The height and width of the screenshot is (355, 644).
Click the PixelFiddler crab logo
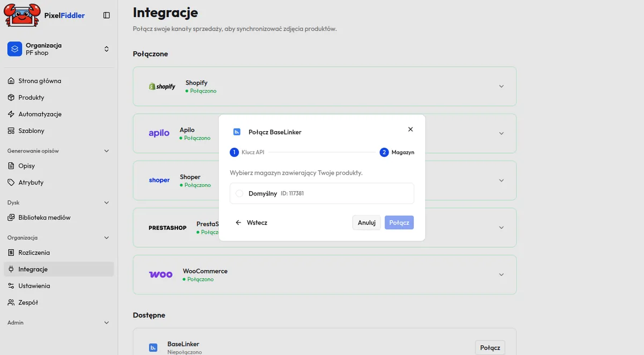(x=22, y=15)
